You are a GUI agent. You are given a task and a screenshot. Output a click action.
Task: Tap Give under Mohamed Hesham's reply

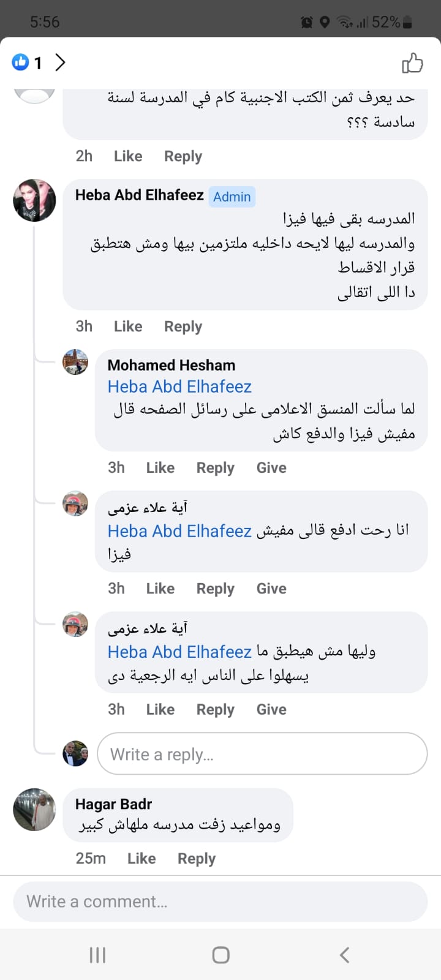tap(271, 468)
